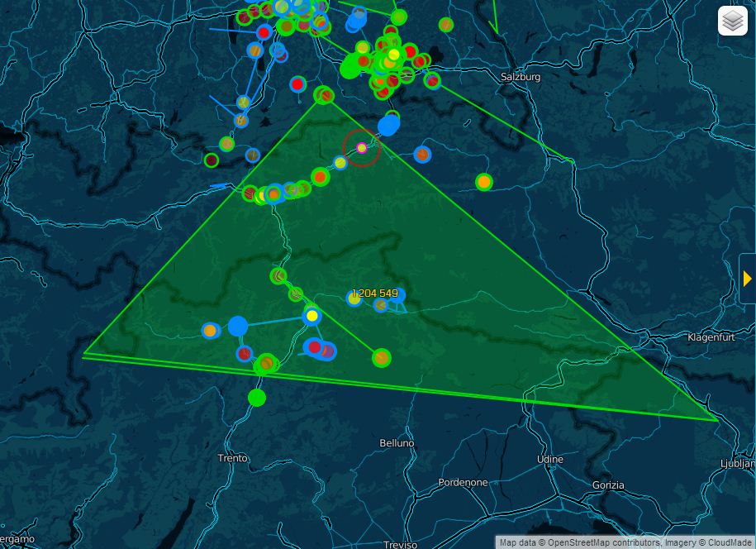Viewport: 756px width, 549px height.
Task: Click the Salzburg city label
Action: tap(521, 77)
